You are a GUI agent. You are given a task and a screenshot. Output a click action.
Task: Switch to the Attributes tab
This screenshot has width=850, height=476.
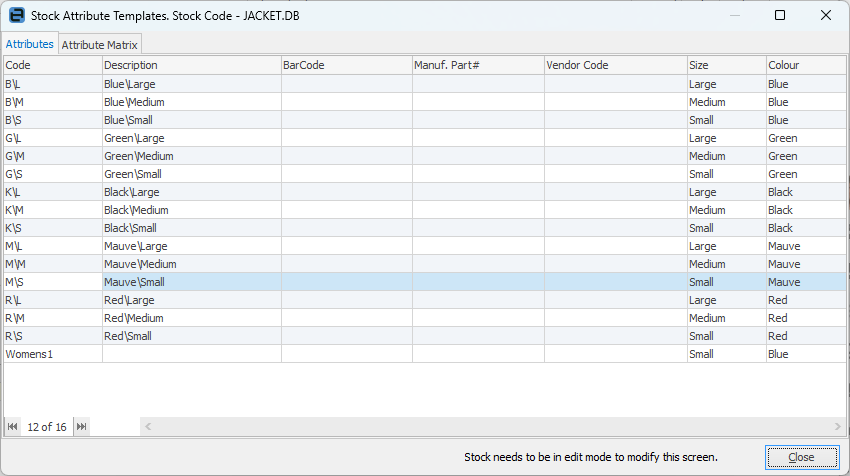30,44
